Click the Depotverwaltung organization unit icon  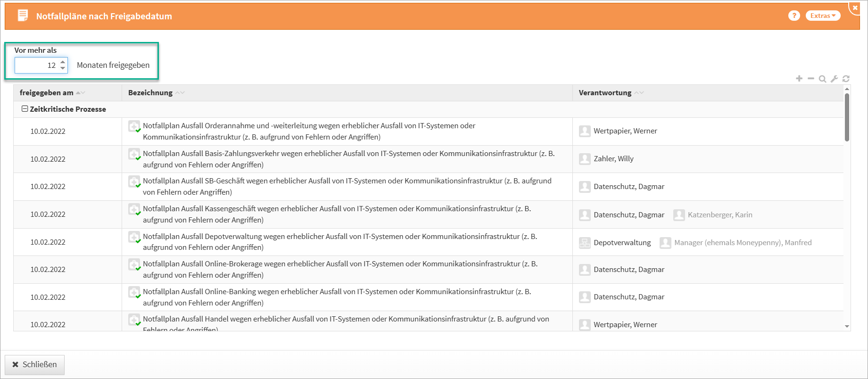pyautogui.click(x=585, y=243)
